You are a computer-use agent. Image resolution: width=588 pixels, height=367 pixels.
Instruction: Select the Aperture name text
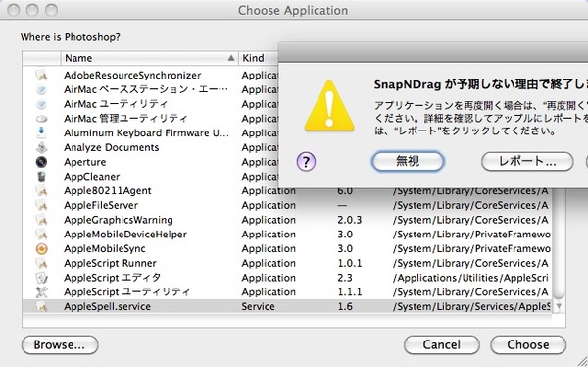click(x=84, y=162)
